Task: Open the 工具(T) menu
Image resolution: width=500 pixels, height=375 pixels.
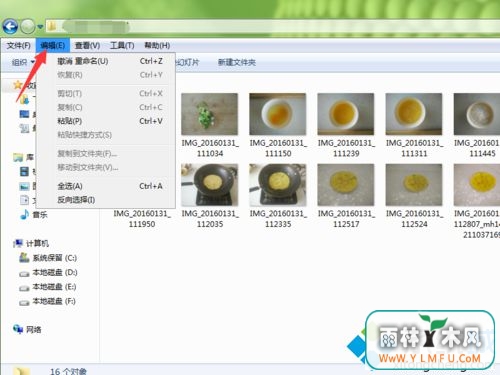Action: point(122,45)
